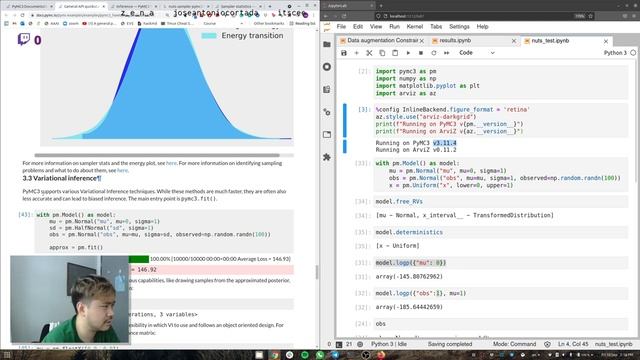Click the kernel status circle indicator
The image size is (640, 360).
tap(633, 53)
